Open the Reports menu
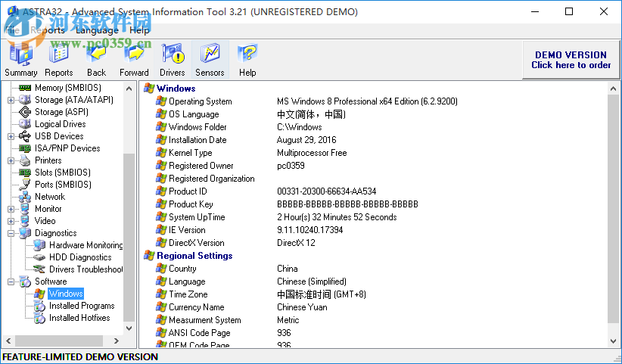The height and width of the screenshot is (364, 622). 48,30
